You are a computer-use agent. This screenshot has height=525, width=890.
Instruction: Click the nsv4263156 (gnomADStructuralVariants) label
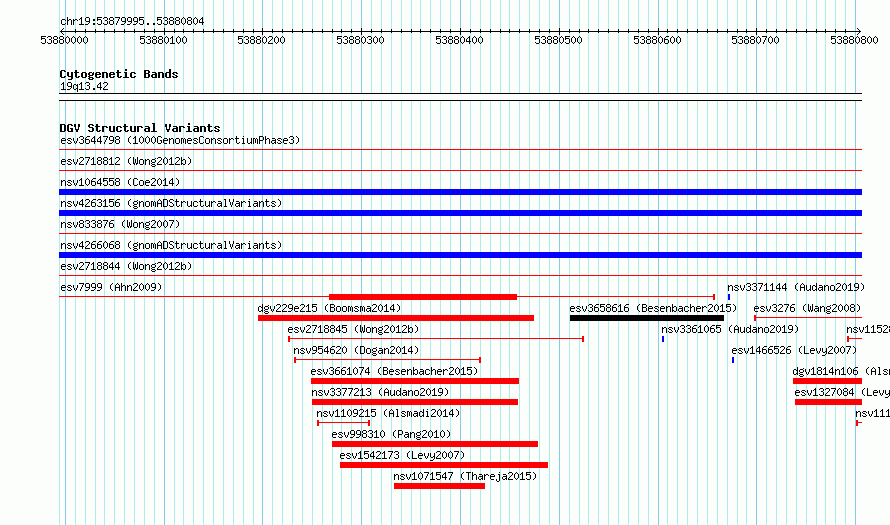(171, 203)
